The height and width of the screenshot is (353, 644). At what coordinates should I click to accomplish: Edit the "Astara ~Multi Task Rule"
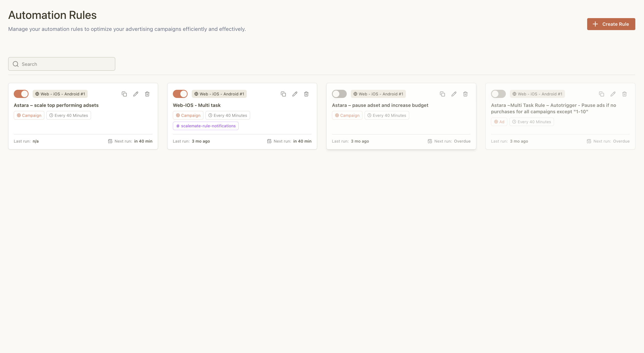pos(613,94)
